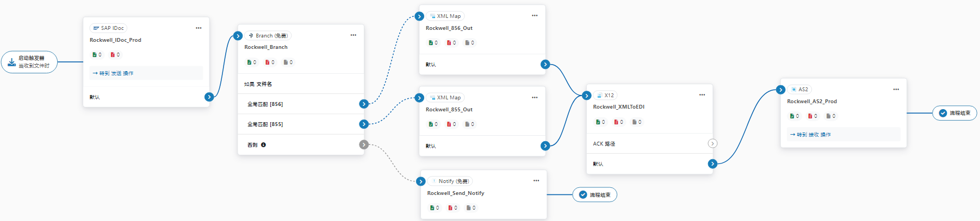This screenshot has height=221, width=980.
Task: Select the 流程结束 end node after AS2
Action: (x=954, y=113)
